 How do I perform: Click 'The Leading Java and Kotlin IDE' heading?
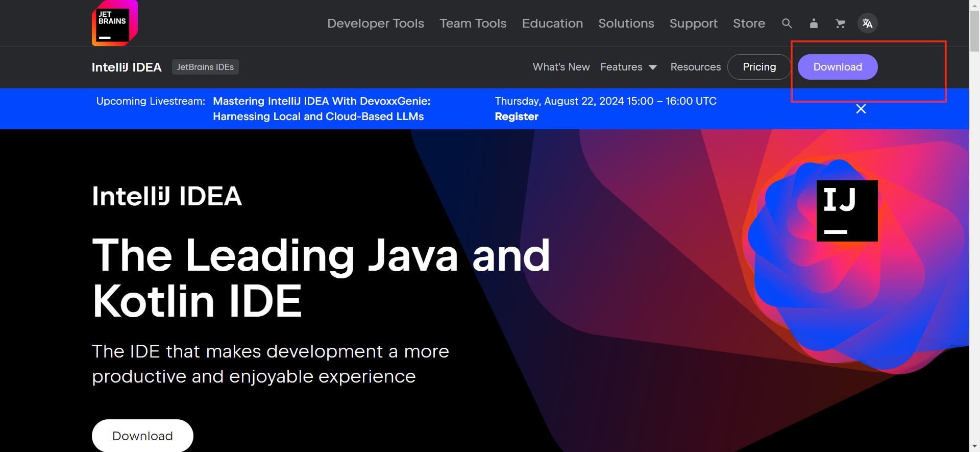tap(321, 278)
